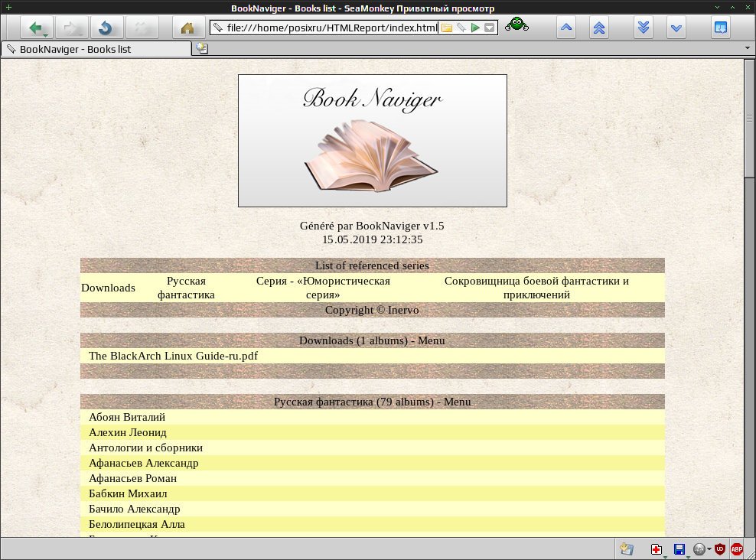Open Сокровищница боевой фантастики и приключений link
The height and width of the screenshot is (560, 756).
pyautogui.click(x=536, y=288)
